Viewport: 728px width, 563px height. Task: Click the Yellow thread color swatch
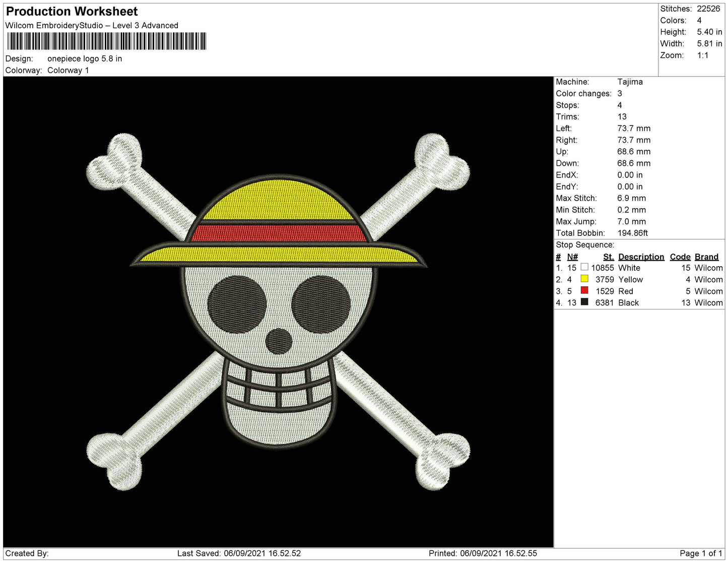584,279
